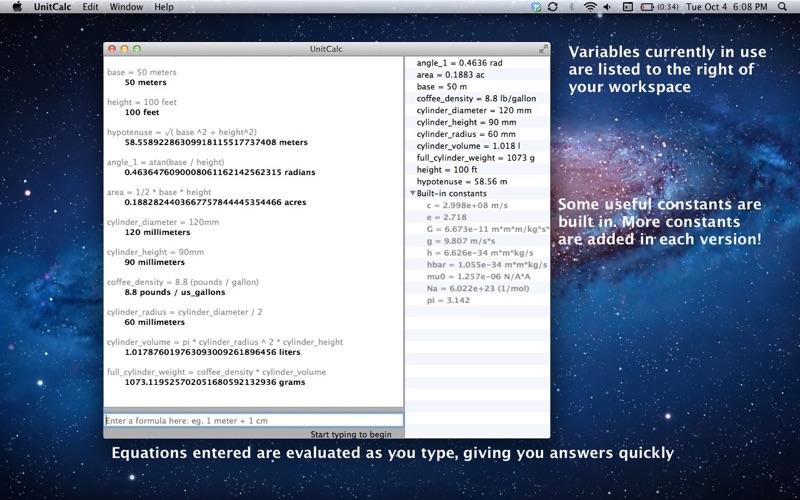Click the result '100 feet'

142,112
